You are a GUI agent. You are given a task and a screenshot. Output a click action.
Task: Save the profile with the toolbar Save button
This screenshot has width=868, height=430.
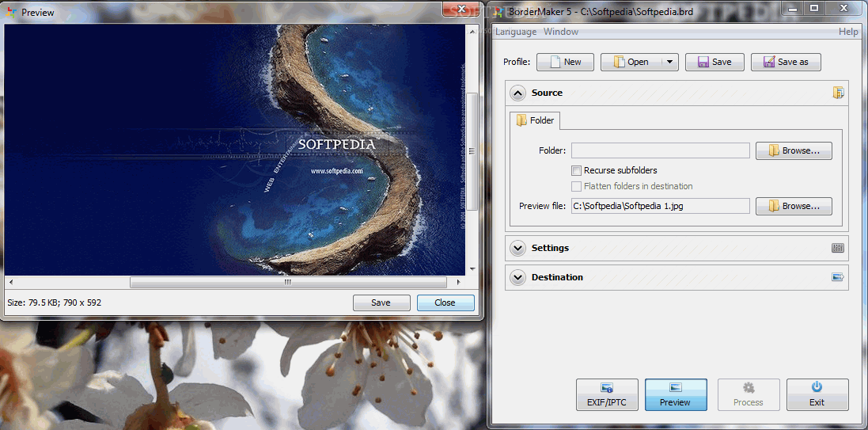tap(714, 62)
